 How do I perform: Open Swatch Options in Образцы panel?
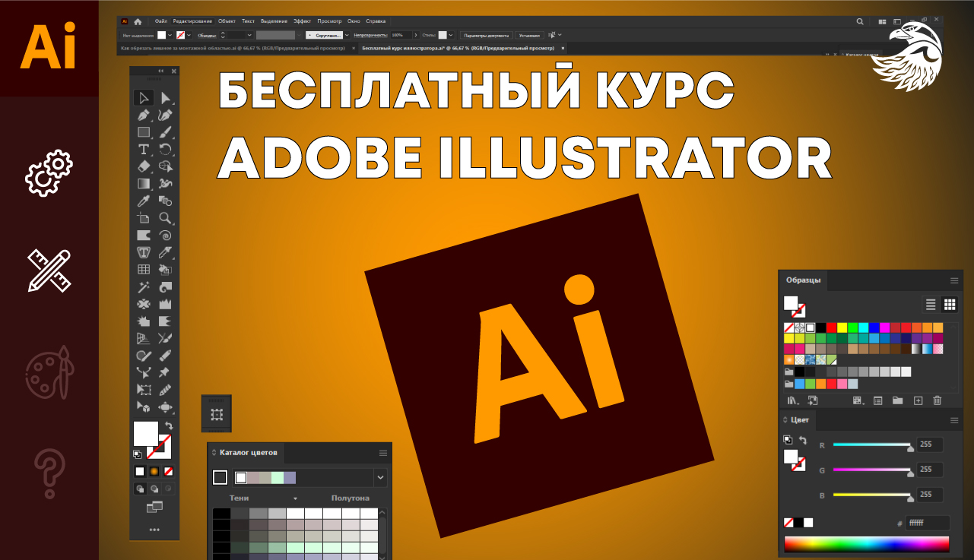877,400
